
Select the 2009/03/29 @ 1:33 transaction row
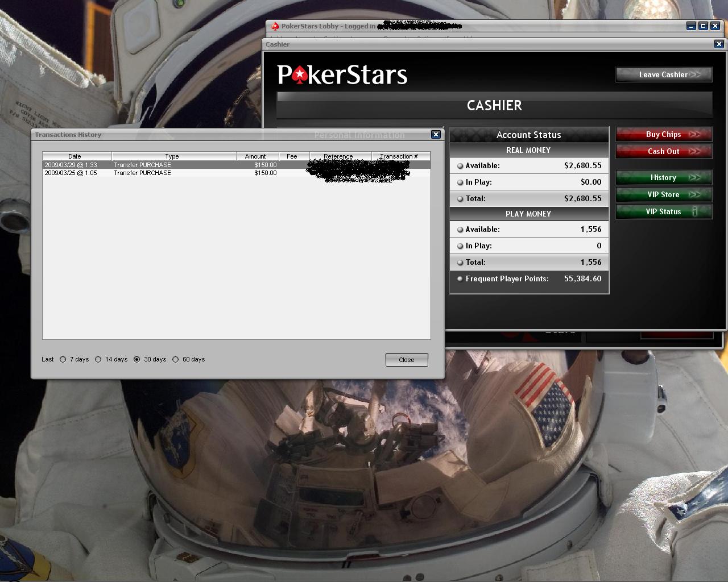point(237,165)
